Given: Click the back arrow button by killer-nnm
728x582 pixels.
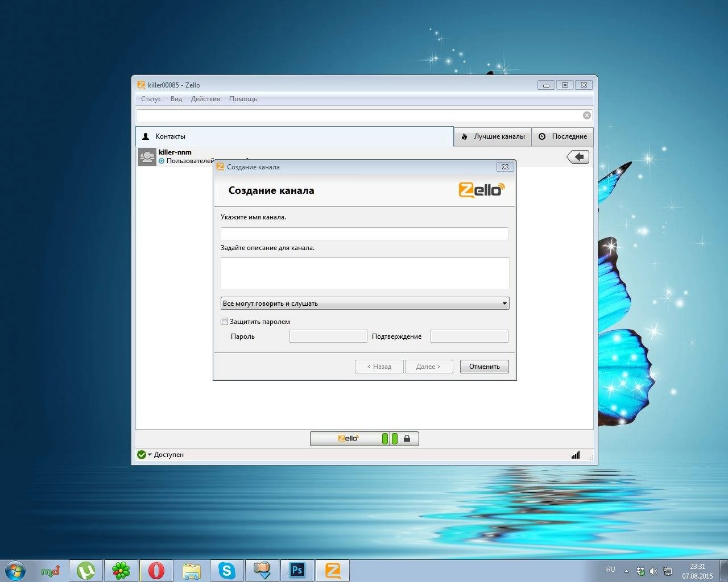Looking at the screenshot, I should [578, 157].
